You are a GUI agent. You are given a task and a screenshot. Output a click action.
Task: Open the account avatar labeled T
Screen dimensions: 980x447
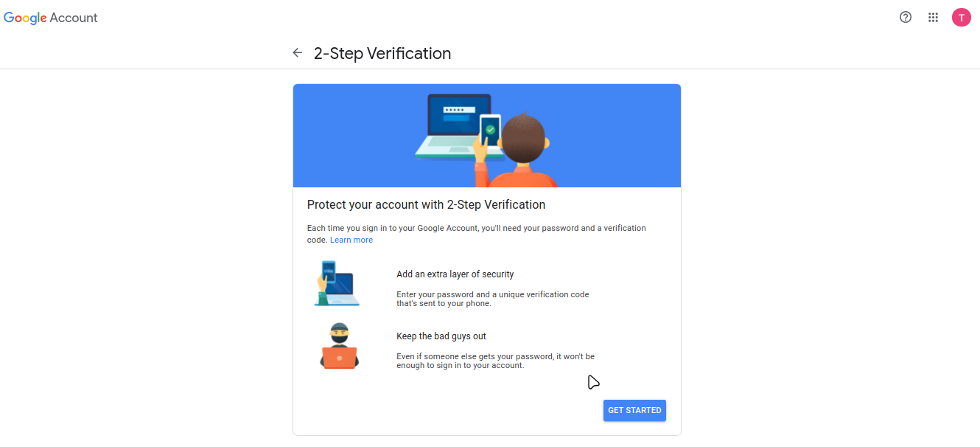[x=961, y=18]
